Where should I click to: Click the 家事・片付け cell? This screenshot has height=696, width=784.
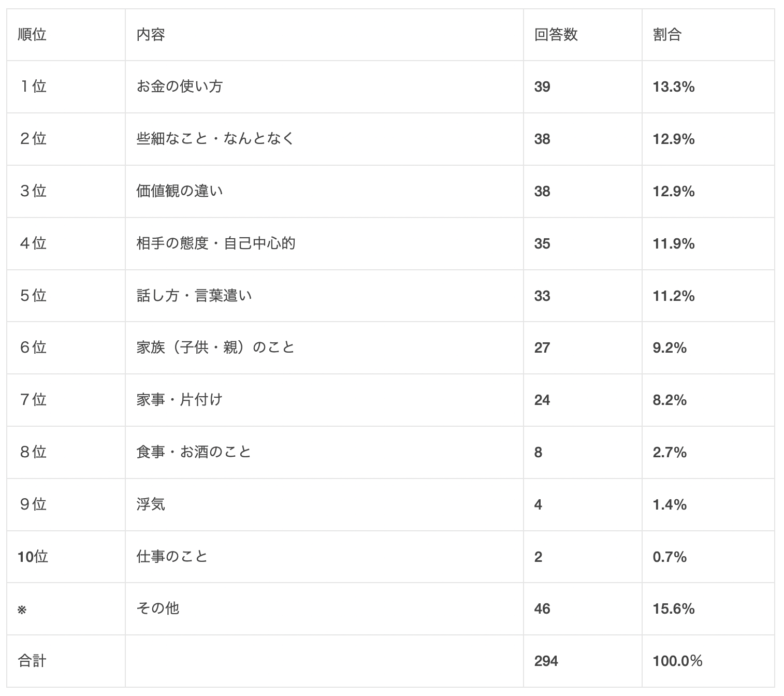pos(180,400)
